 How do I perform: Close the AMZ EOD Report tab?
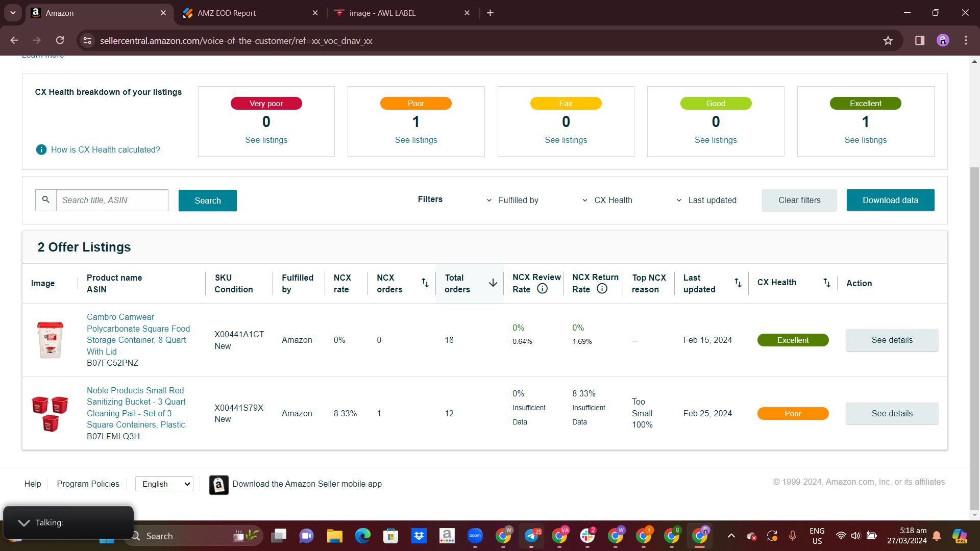315,13
